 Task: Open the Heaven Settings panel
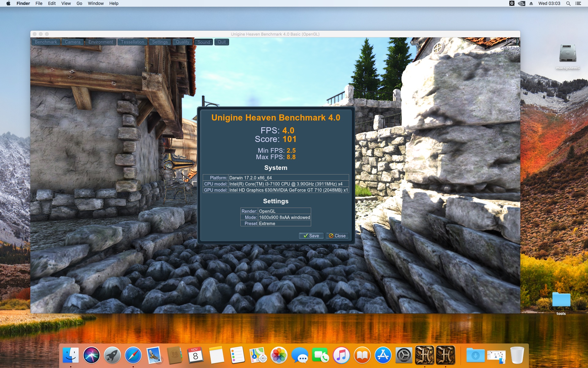click(160, 42)
